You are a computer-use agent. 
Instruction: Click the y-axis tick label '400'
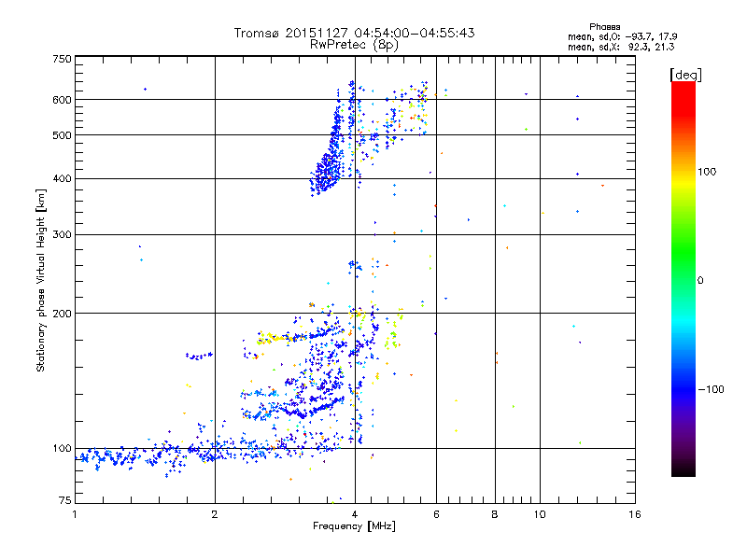62,178
